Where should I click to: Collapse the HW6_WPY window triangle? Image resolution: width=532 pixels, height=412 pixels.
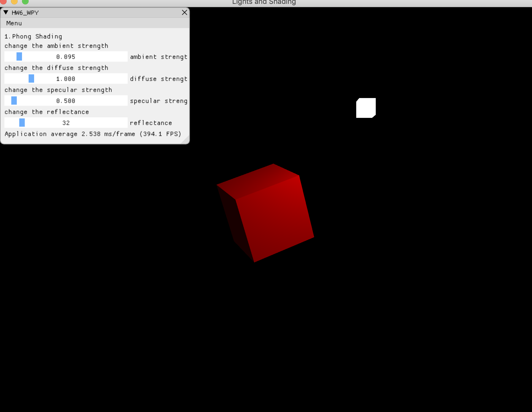pyautogui.click(x=6, y=12)
